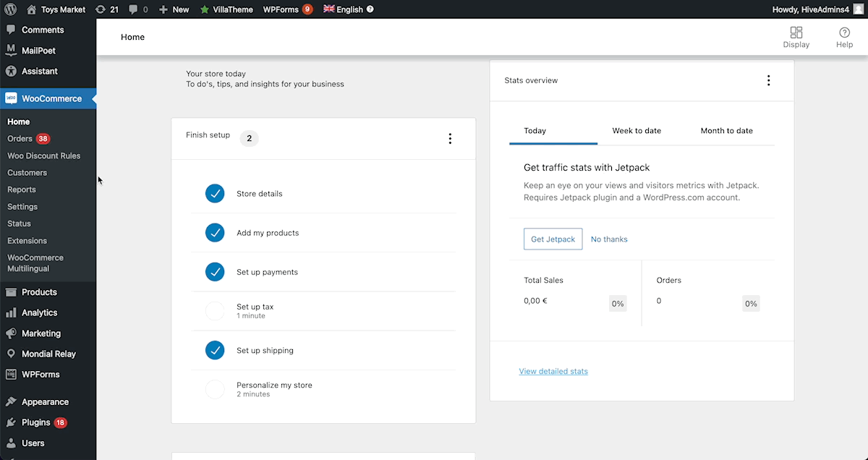Open the Help icon in the top right
The height and width of the screenshot is (460, 868).
844,31
